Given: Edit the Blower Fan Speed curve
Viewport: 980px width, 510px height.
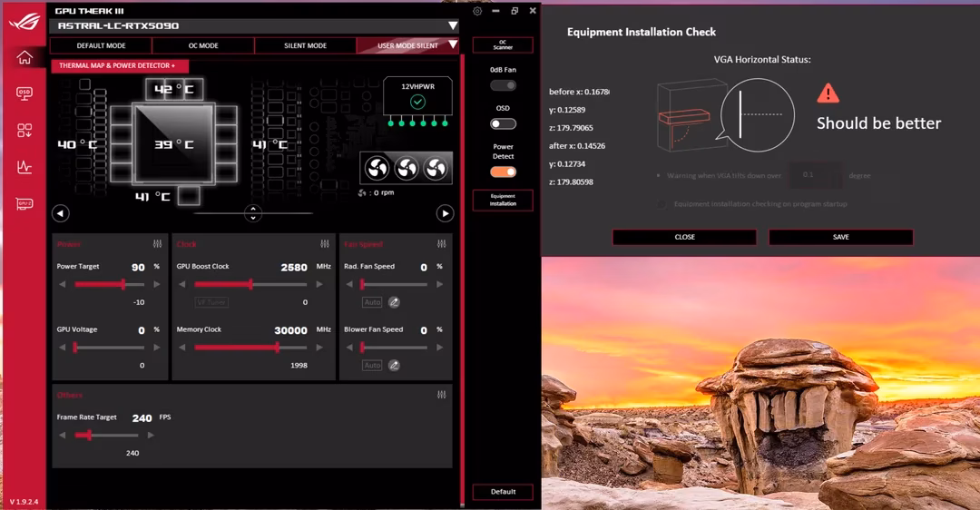Looking at the screenshot, I should point(394,366).
